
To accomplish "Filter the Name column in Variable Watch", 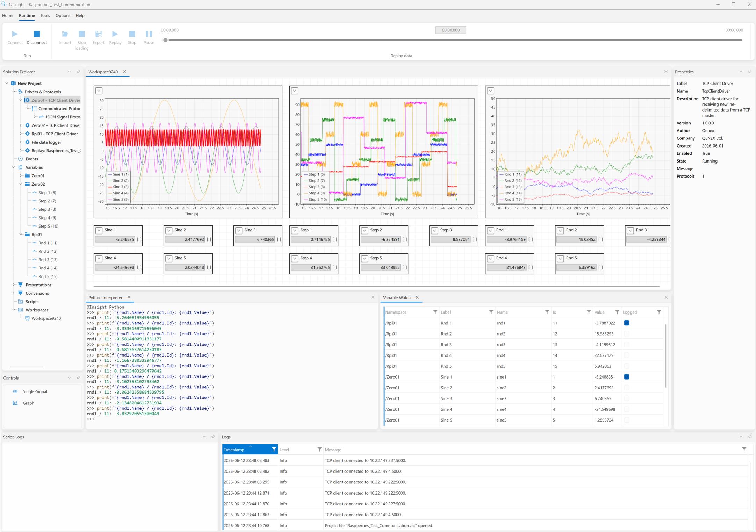I will point(547,312).
